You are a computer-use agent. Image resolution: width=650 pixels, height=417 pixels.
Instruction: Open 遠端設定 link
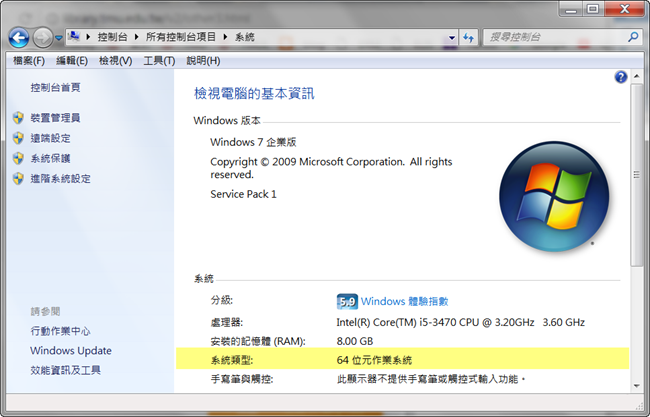tap(50, 138)
